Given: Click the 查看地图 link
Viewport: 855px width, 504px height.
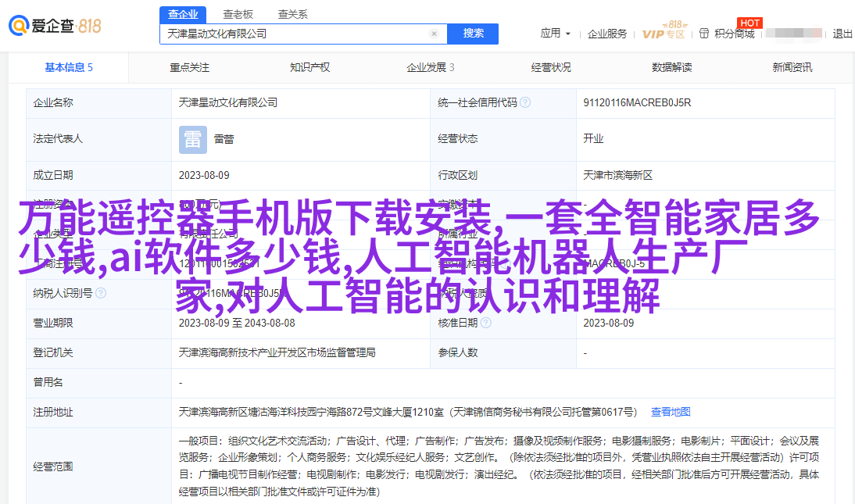Looking at the screenshot, I should (671, 413).
